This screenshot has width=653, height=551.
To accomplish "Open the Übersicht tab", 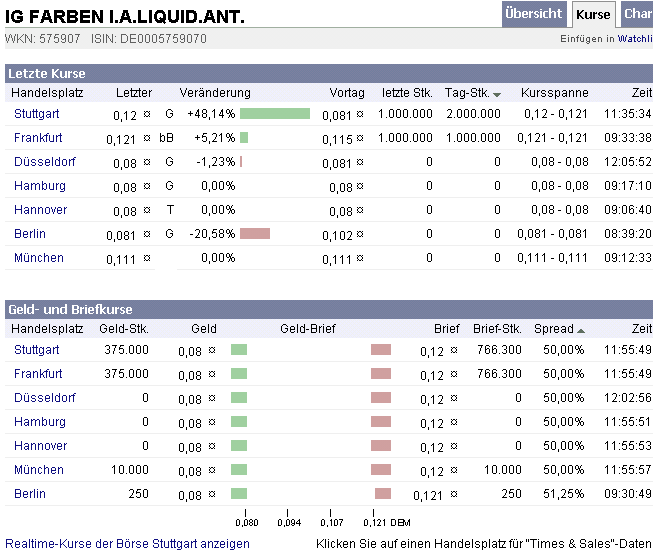I will (533, 14).
